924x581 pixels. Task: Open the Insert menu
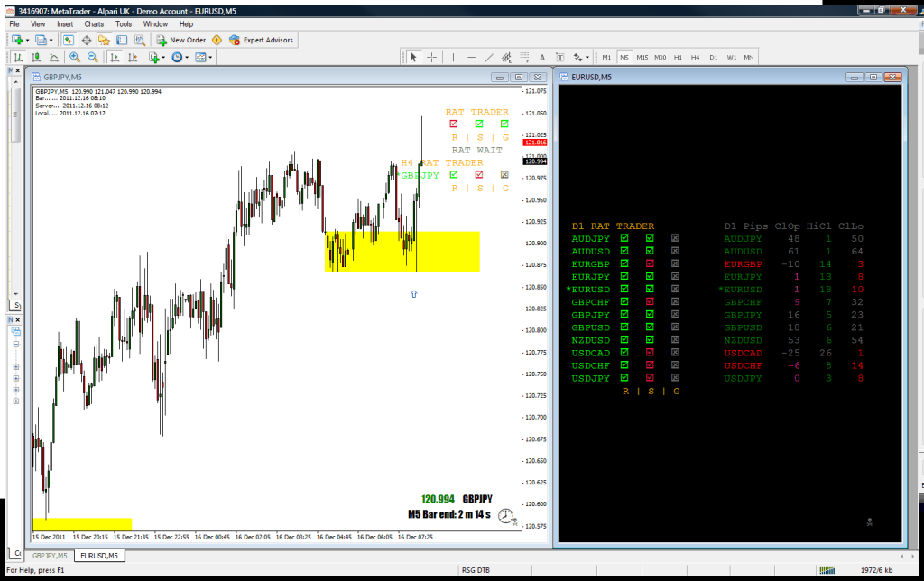click(x=65, y=24)
